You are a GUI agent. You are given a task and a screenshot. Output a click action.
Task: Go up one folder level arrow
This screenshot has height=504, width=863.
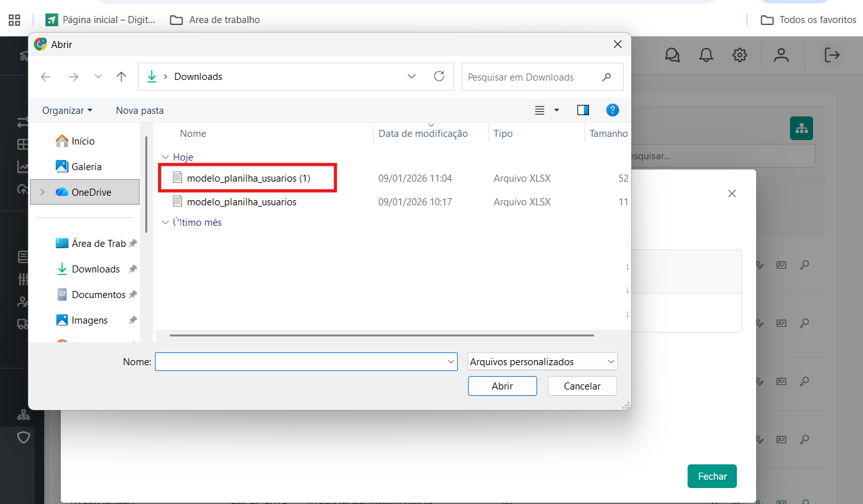[121, 77]
